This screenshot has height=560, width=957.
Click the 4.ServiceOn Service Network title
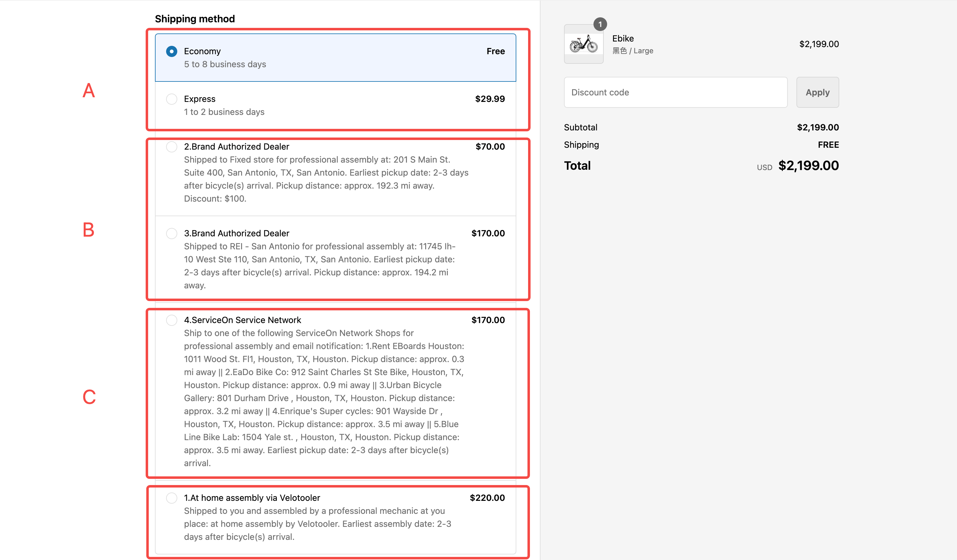(x=242, y=320)
